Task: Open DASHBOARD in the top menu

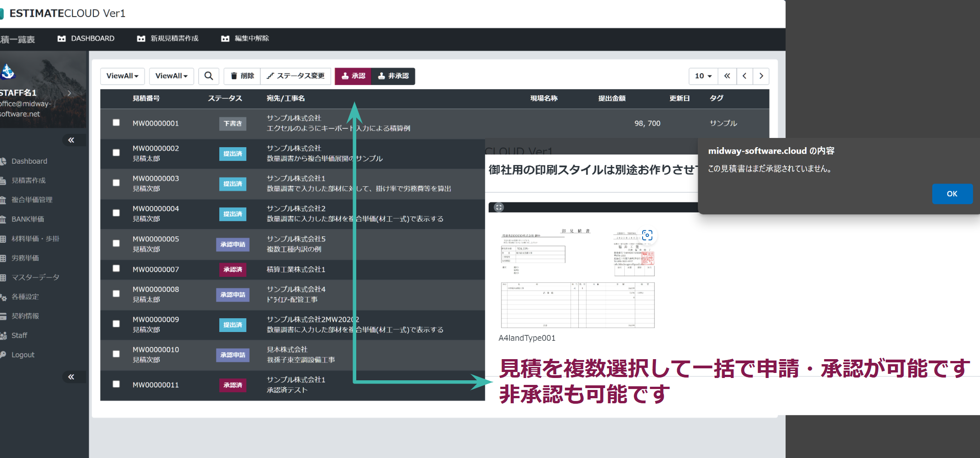Action: [86, 39]
